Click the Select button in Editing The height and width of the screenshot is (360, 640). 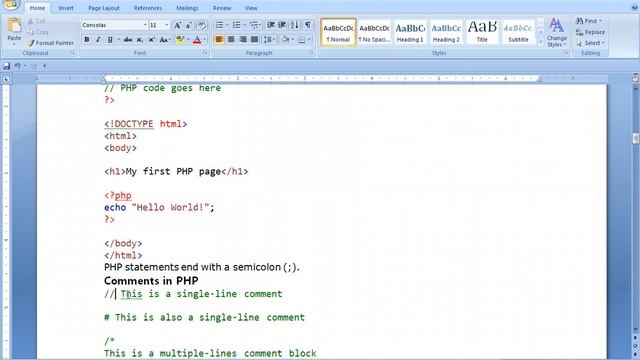point(591,43)
